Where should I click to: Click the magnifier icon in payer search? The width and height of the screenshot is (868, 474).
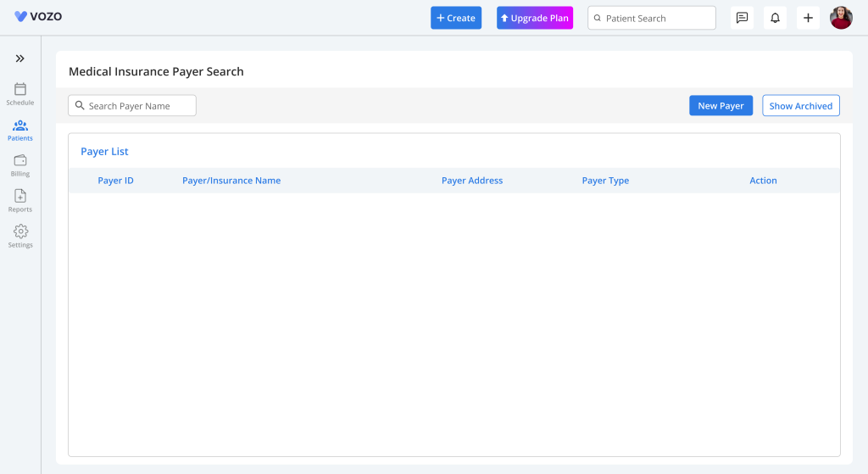coord(80,105)
